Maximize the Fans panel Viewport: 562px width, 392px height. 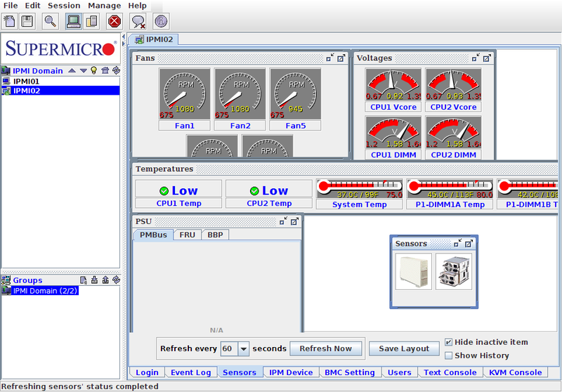point(341,58)
